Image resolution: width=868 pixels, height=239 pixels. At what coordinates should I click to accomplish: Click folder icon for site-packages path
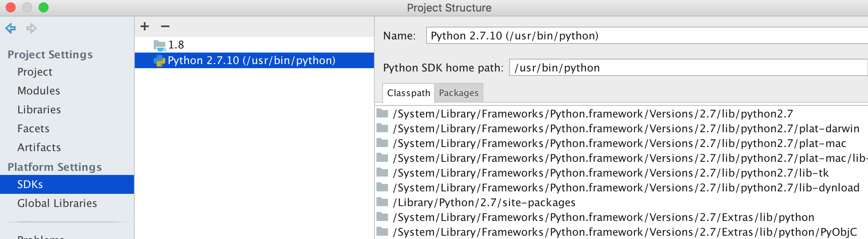pyautogui.click(x=383, y=202)
